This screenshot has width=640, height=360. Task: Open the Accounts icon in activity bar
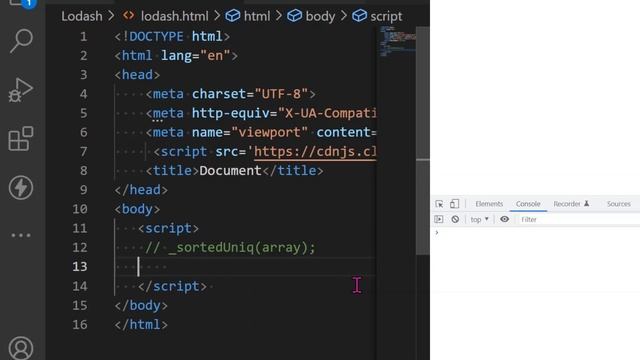pos(21,348)
